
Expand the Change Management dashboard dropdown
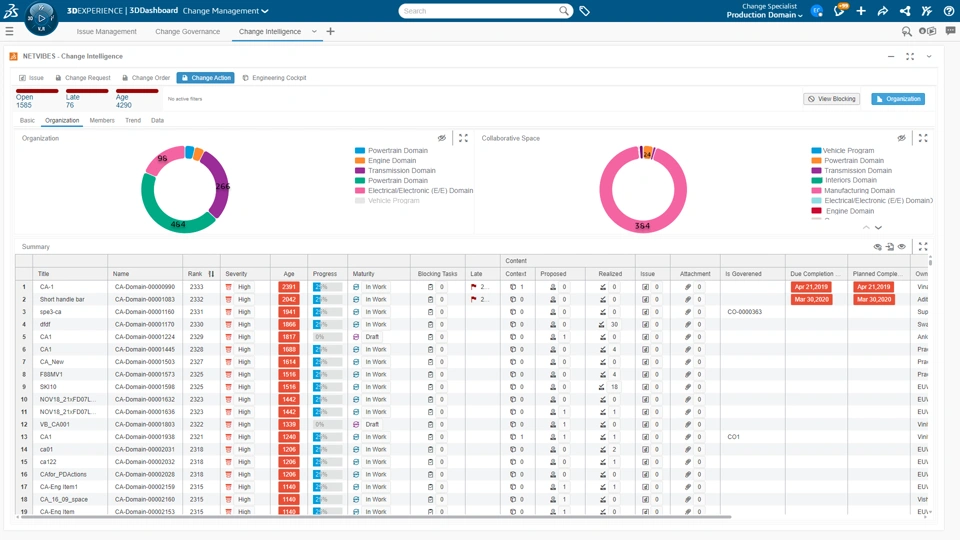coord(264,11)
